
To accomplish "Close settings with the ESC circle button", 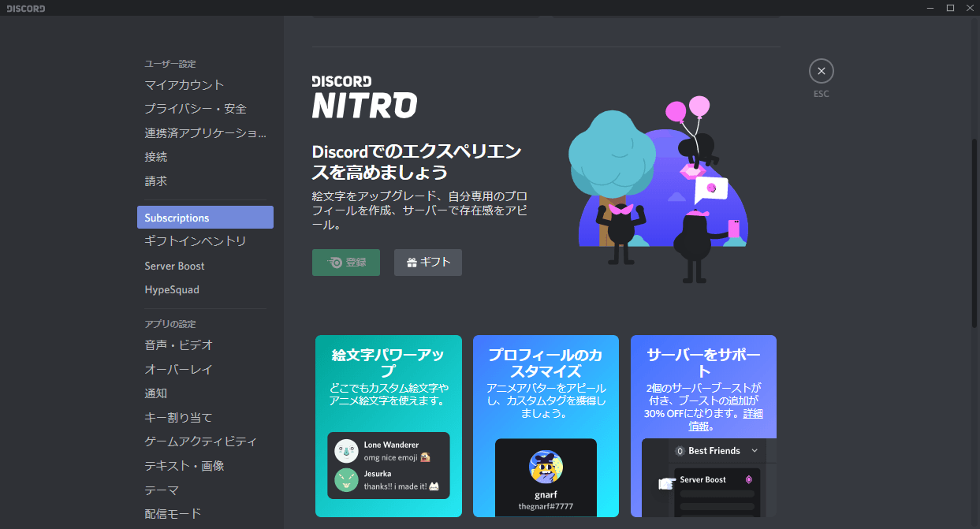I will pos(821,71).
